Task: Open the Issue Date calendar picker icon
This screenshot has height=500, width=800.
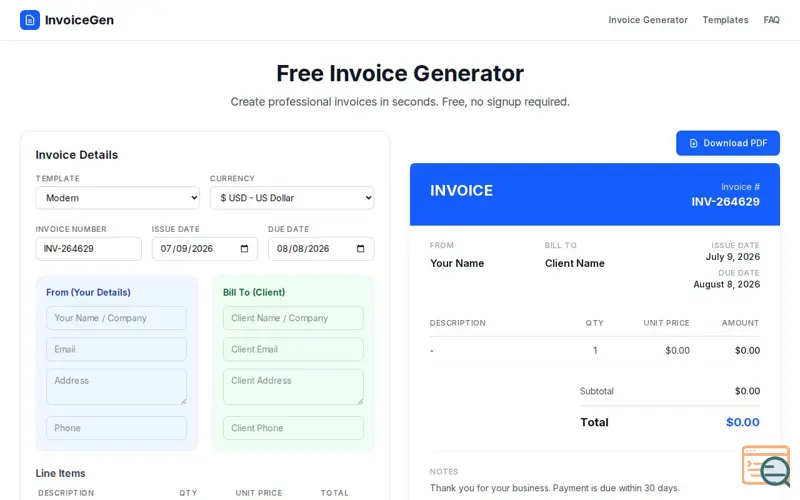Action: (x=244, y=248)
